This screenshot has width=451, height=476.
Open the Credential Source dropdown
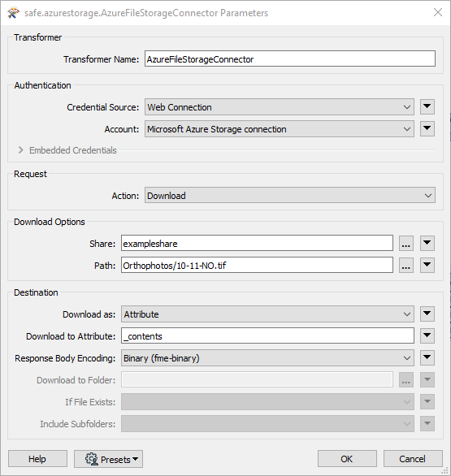pos(280,107)
